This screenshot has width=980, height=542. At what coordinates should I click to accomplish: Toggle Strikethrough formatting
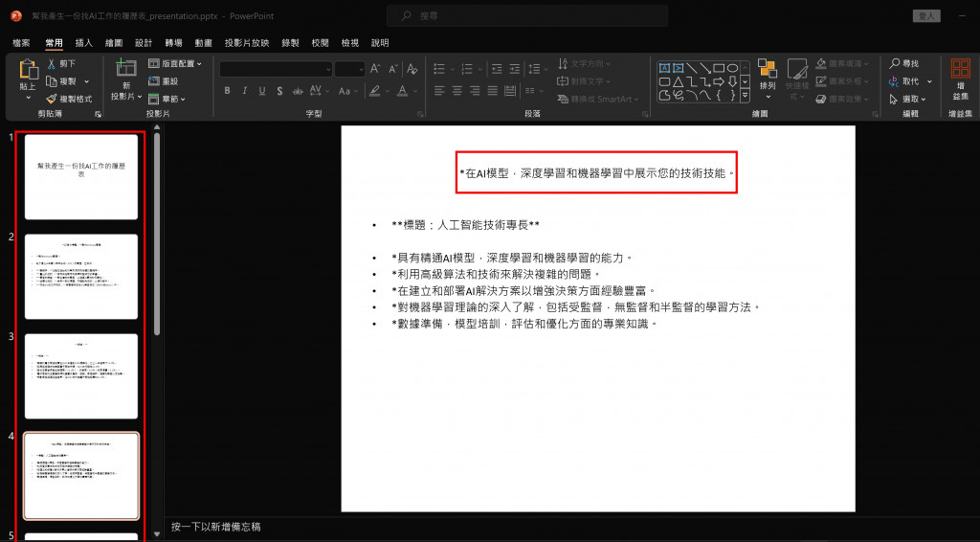298,91
